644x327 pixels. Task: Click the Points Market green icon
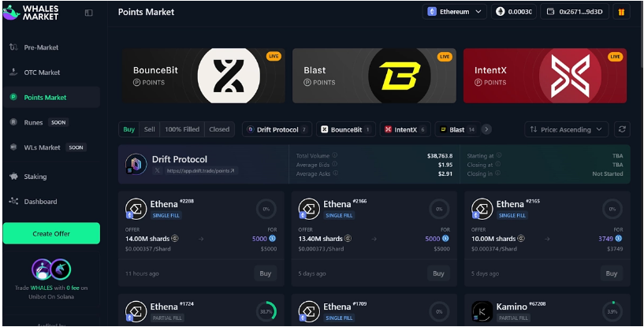[13, 98]
